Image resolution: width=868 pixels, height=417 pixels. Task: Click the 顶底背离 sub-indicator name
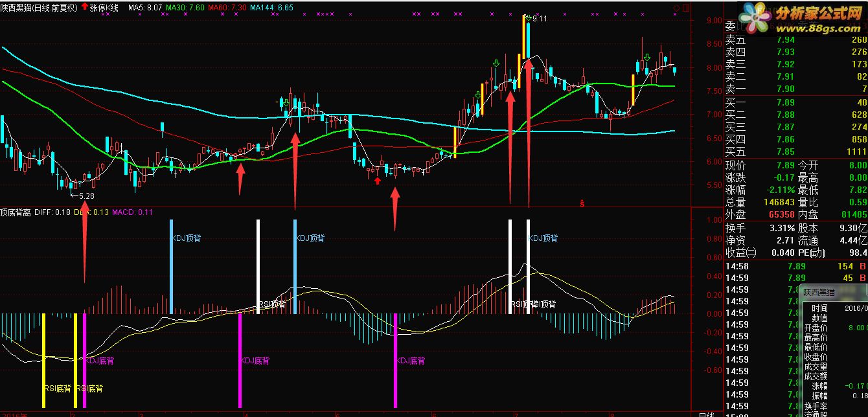16,211
